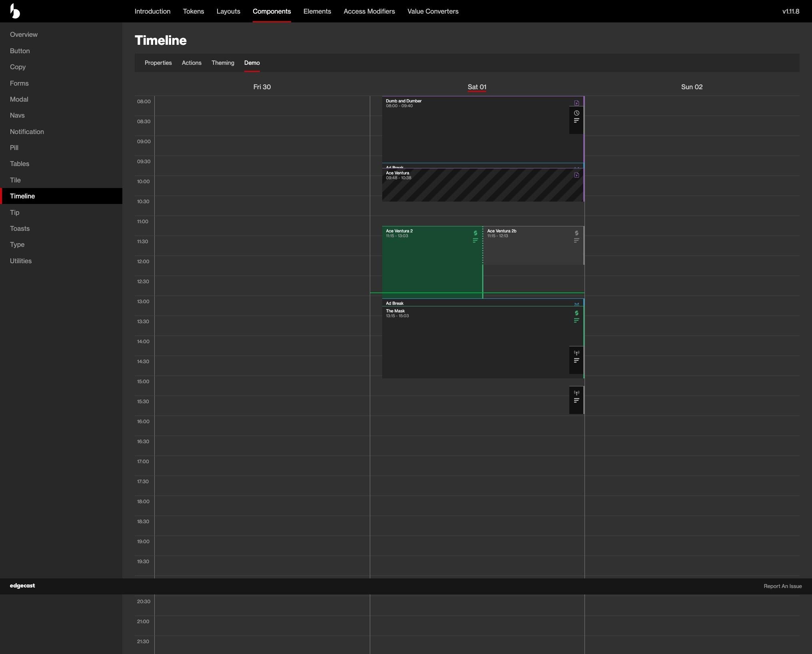Open the Theming tab
812x654 pixels.
[x=223, y=63]
